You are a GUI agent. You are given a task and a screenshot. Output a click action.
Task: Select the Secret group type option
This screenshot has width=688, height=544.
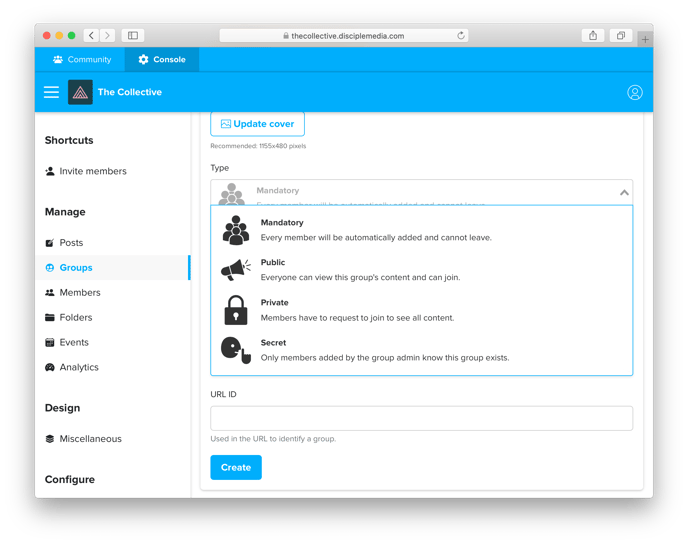click(x=422, y=350)
